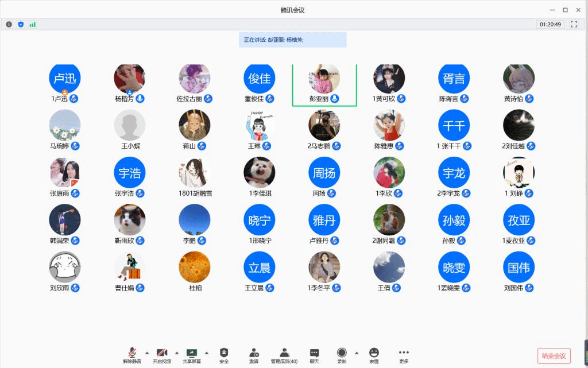Click the blue security shield icon
This screenshot has height=368, width=588.
click(x=21, y=24)
